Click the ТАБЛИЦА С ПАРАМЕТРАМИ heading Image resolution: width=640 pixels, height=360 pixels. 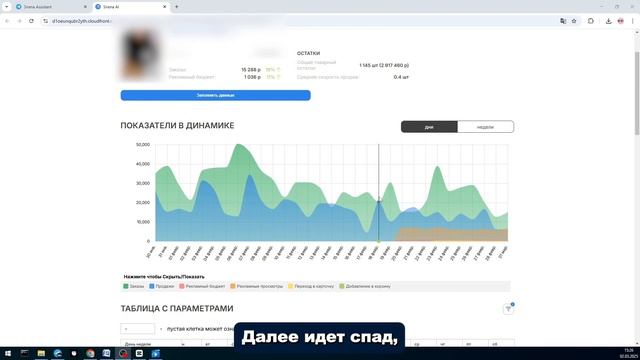pyautogui.click(x=177, y=309)
